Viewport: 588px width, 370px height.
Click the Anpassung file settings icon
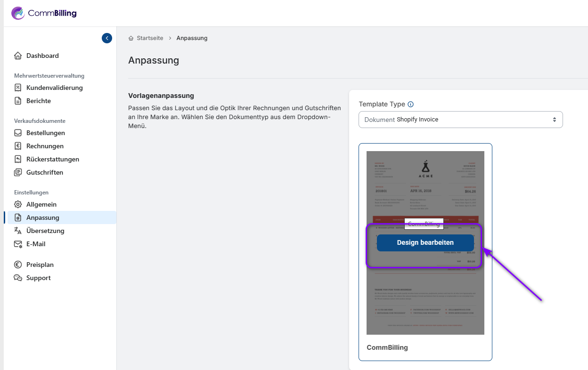pos(18,217)
